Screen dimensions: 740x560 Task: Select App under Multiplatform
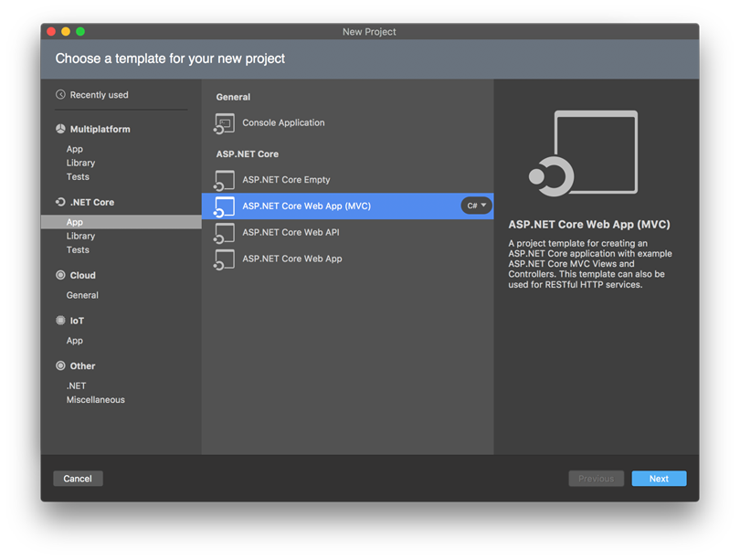point(75,149)
